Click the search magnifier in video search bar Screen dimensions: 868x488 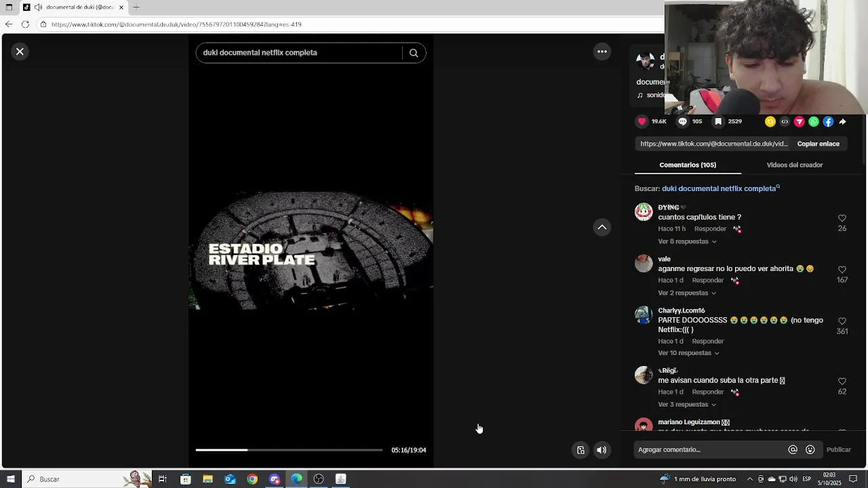tap(414, 53)
